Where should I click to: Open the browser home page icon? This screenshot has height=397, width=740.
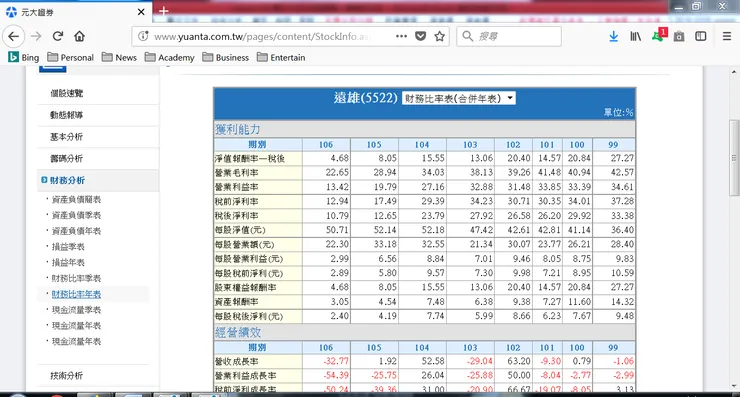pyautogui.click(x=79, y=36)
